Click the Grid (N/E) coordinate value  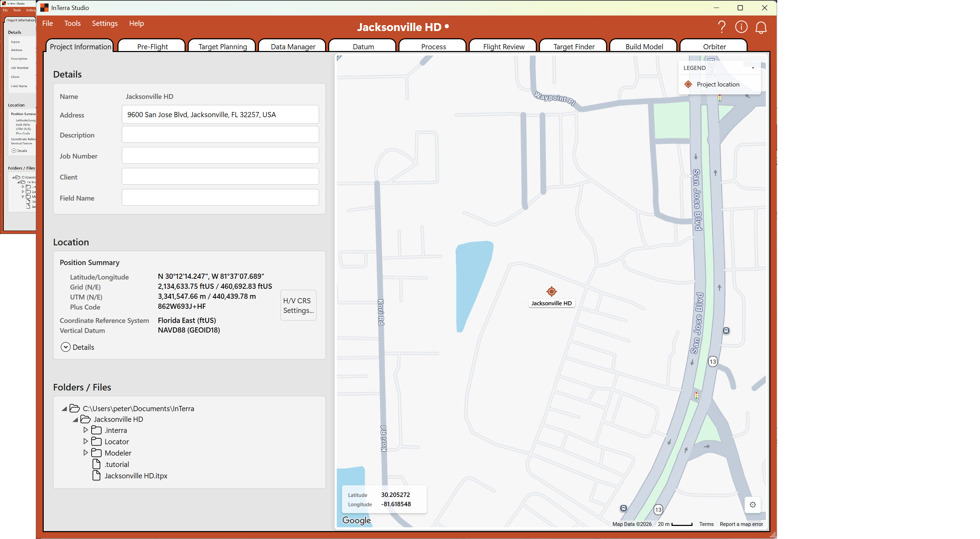pyautogui.click(x=215, y=286)
